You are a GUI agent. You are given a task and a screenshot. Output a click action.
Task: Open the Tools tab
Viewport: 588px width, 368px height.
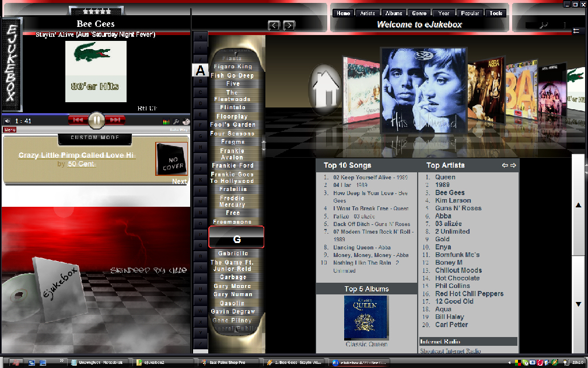click(496, 13)
